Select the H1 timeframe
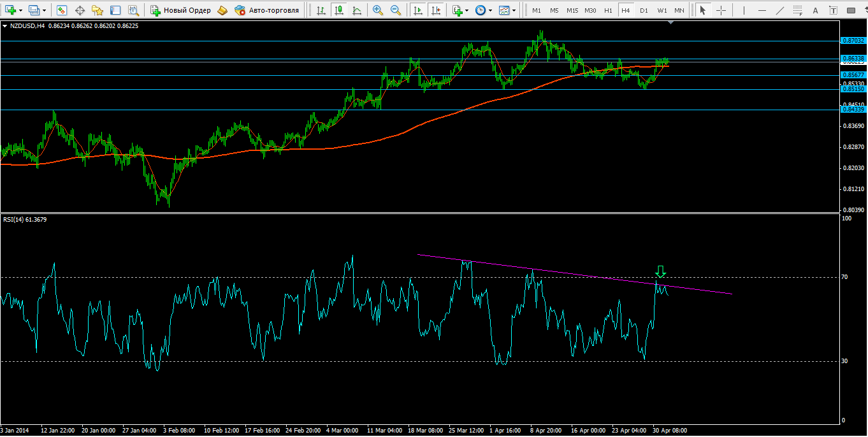Screen dimensions: 868x437 pyautogui.click(x=609, y=10)
